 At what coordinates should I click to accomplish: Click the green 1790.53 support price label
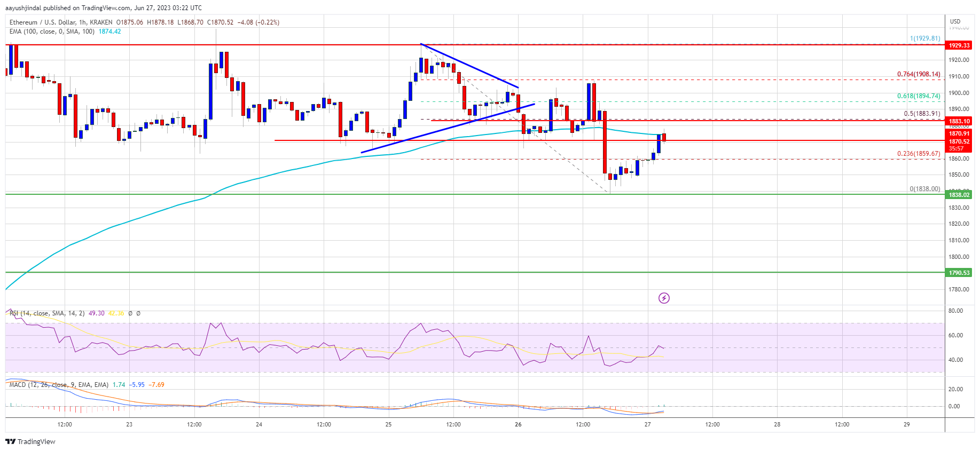click(959, 273)
